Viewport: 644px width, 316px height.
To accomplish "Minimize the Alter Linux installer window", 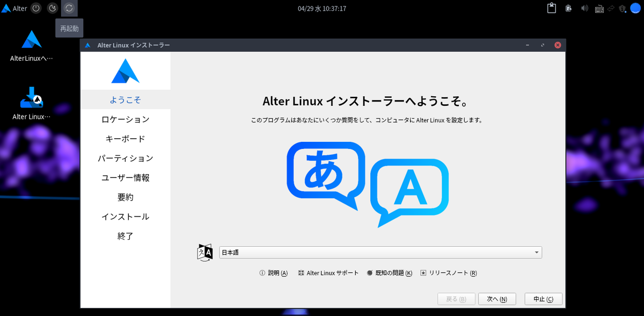I will (528, 45).
